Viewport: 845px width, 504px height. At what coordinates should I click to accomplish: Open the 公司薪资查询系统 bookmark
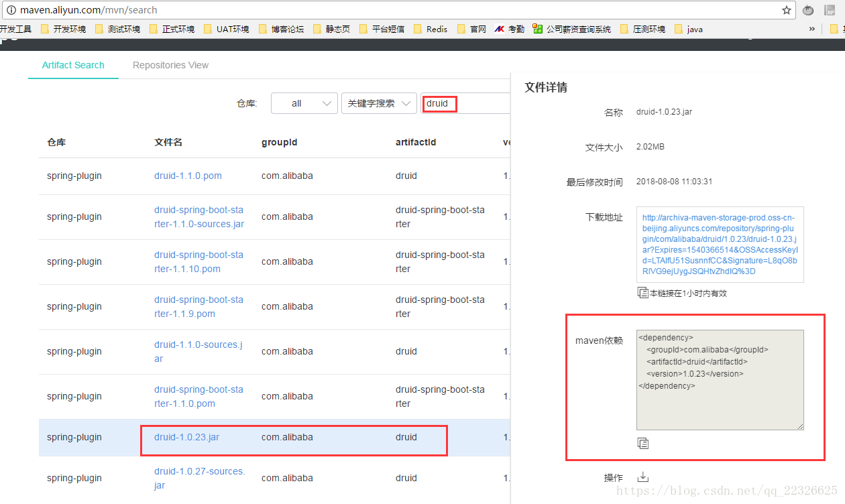click(572, 29)
